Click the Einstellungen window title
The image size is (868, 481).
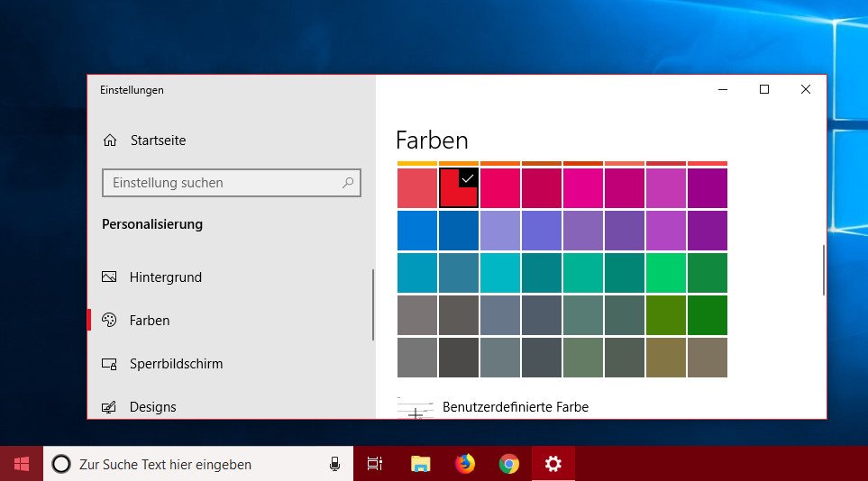[132, 90]
